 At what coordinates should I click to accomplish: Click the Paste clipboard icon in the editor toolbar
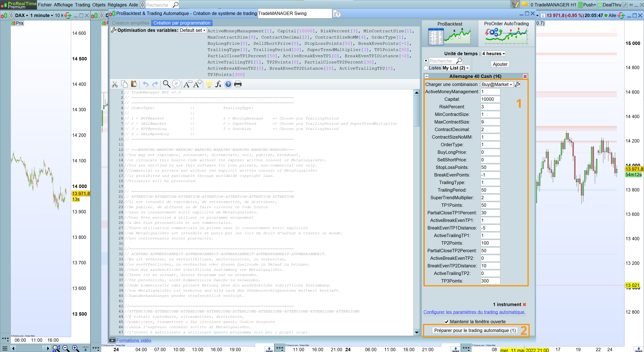(x=134, y=84)
